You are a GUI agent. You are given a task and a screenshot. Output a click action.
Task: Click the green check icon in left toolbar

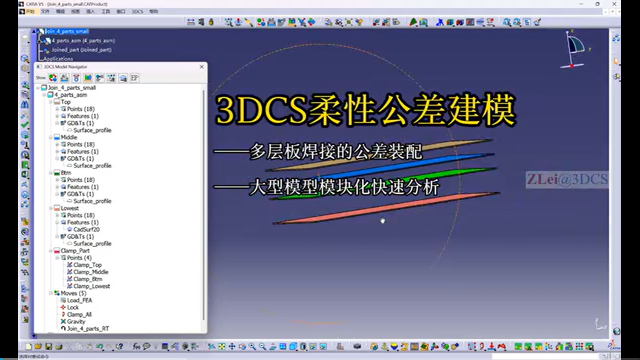[x=25, y=124]
